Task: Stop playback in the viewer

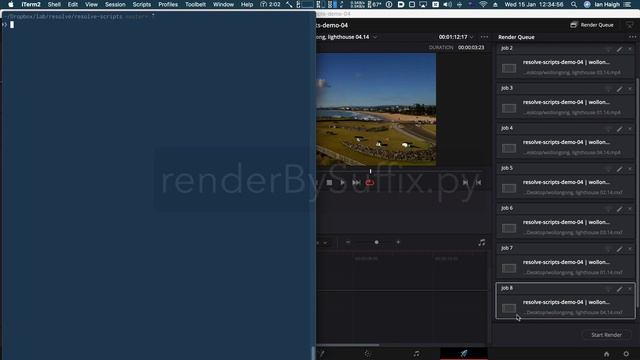Action: [329, 182]
